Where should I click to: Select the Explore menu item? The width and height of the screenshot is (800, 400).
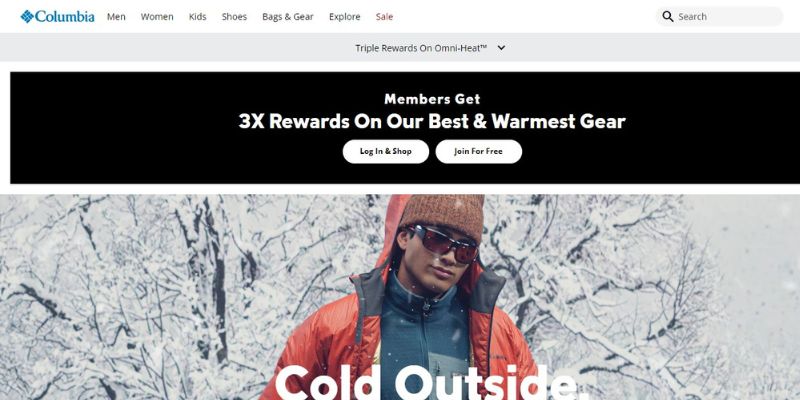344,16
